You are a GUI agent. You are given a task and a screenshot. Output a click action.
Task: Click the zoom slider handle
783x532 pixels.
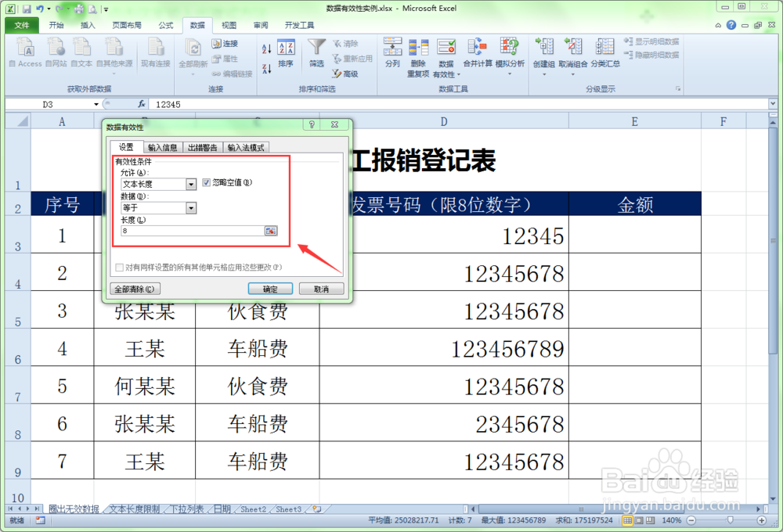(730, 520)
